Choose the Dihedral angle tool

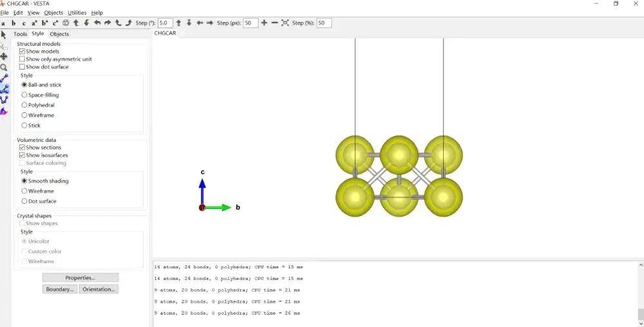[x=4, y=100]
